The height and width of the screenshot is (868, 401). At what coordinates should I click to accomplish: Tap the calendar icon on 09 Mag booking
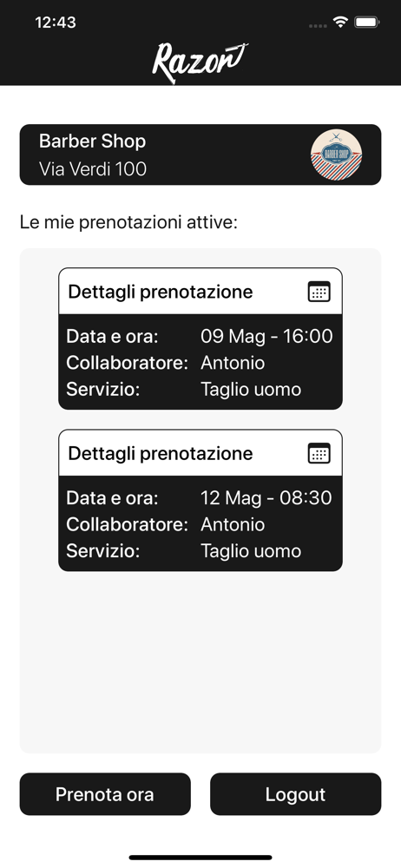(319, 292)
